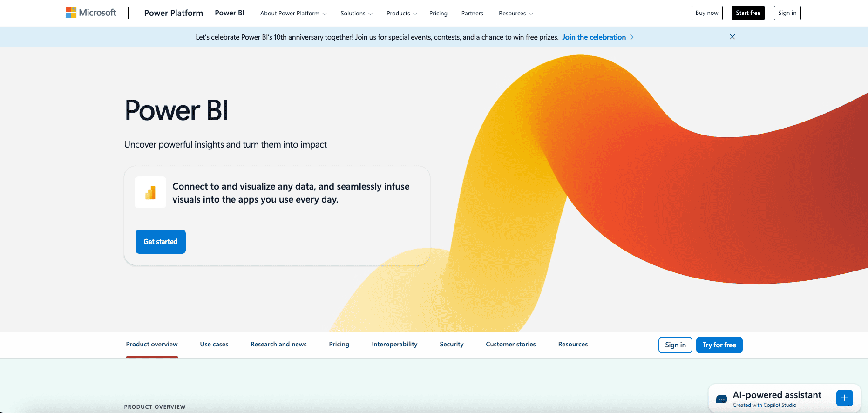This screenshot has width=868, height=413.
Task: Go to the Interoperability tab
Action: 394,345
